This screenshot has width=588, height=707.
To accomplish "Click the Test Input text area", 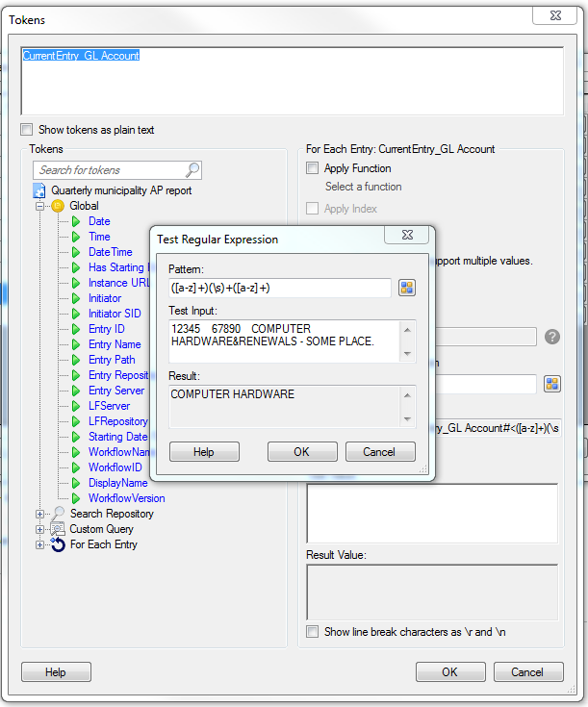I will [x=284, y=341].
